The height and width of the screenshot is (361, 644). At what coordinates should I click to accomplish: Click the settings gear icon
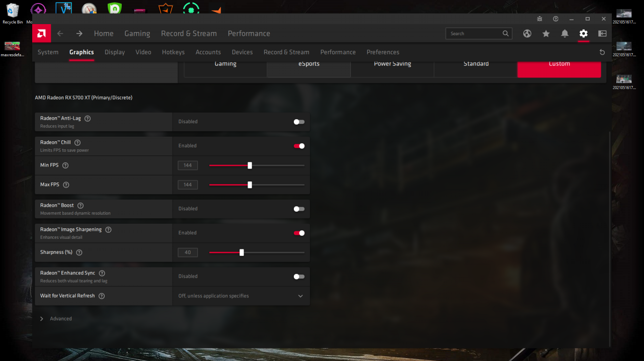pos(583,34)
